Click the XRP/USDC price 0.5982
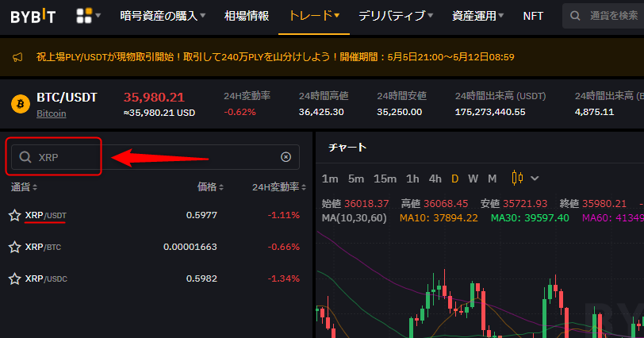 pyautogui.click(x=201, y=278)
